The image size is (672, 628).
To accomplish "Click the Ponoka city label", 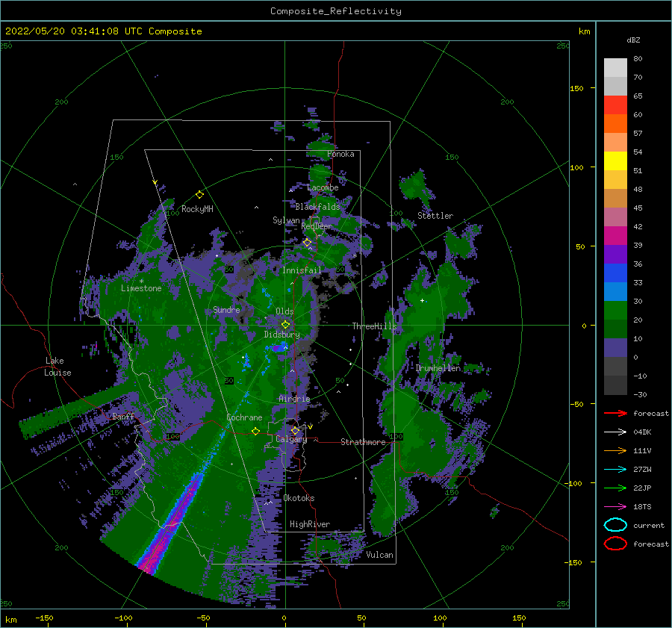I will pos(340,154).
